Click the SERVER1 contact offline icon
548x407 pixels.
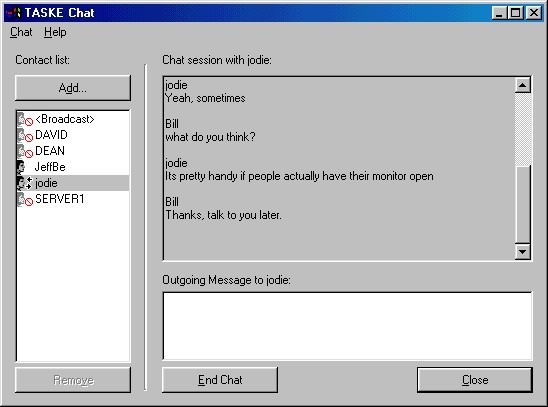click(25, 199)
